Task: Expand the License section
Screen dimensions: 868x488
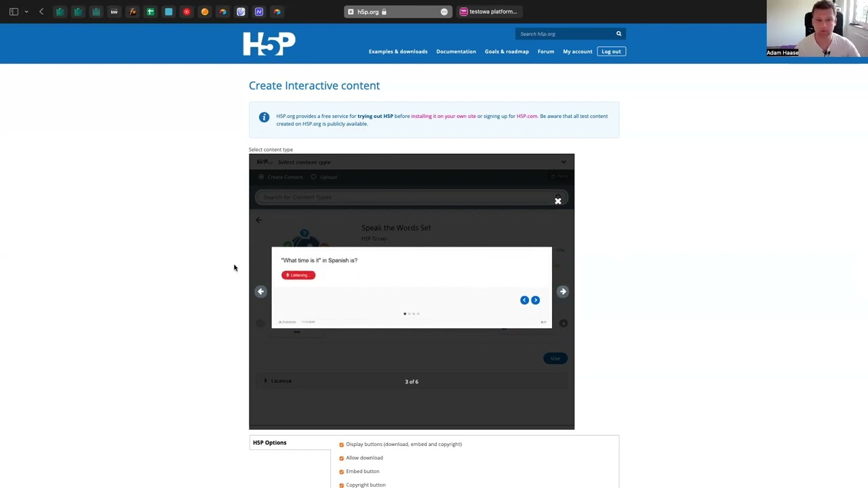Action: tap(279, 381)
